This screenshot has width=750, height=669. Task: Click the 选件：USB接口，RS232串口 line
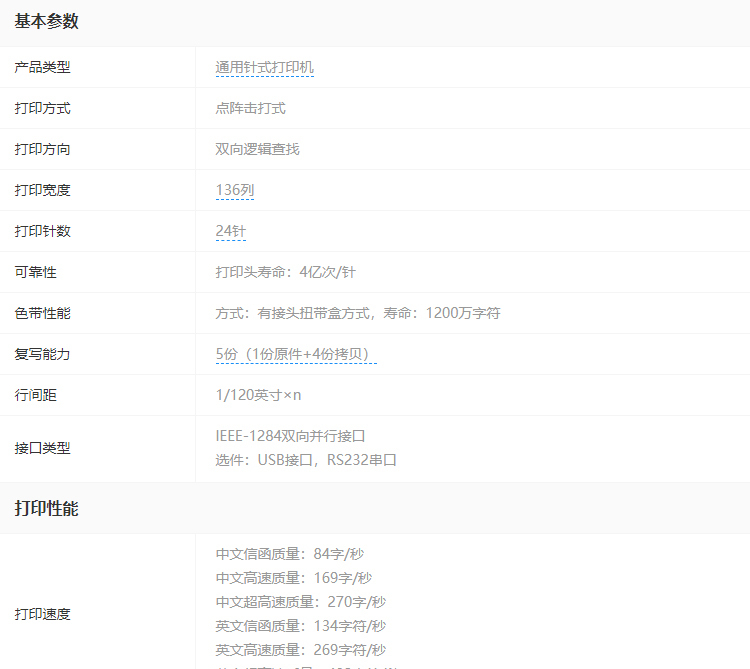[306, 460]
